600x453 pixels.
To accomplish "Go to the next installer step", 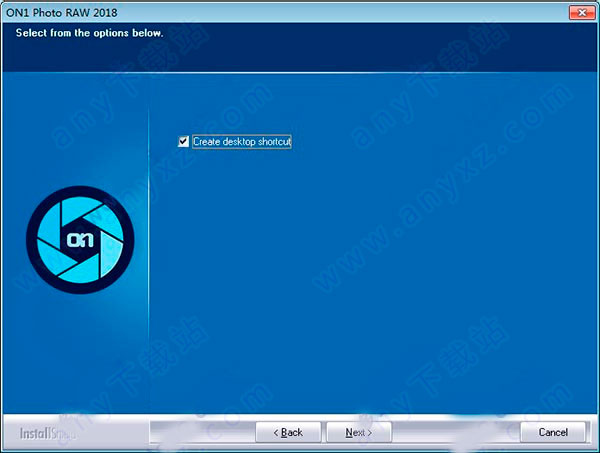I will [x=359, y=432].
